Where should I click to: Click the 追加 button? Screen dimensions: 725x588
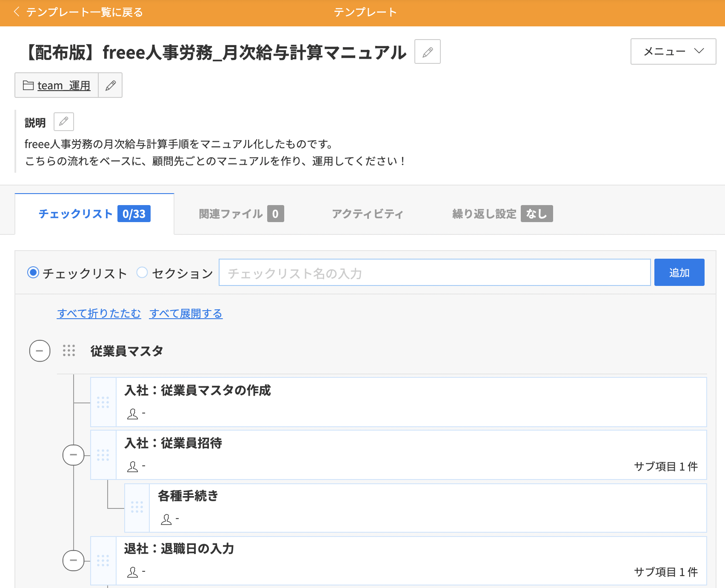tap(679, 272)
